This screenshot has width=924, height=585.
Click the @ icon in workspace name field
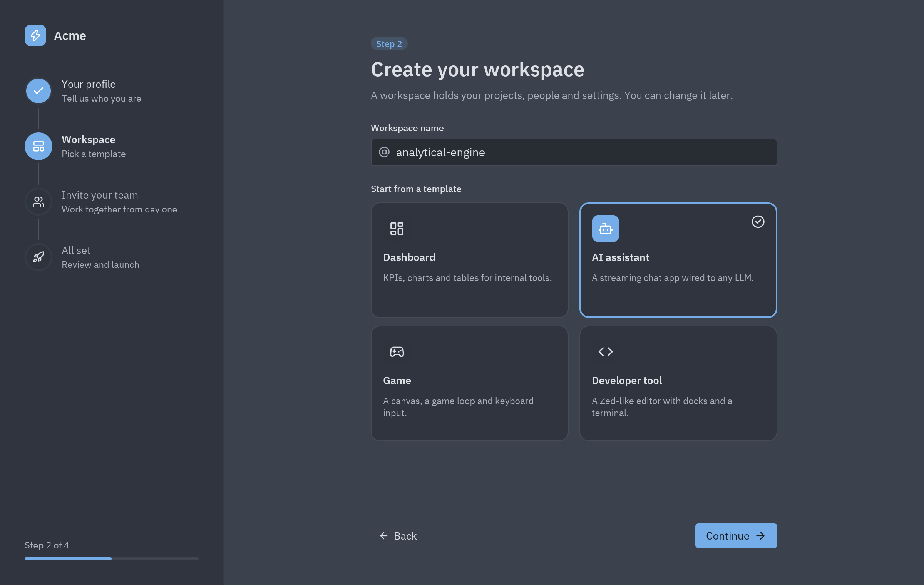384,152
